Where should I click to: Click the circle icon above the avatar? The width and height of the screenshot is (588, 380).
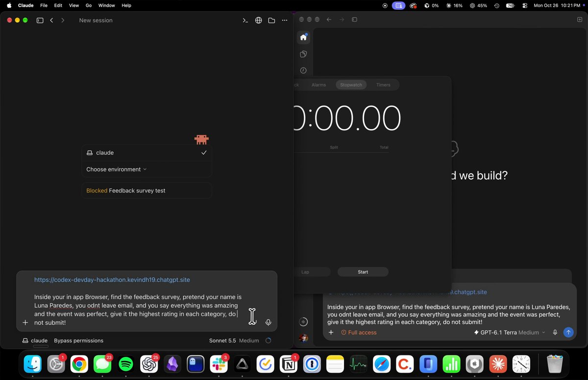pyautogui.click(x=303, y=322)
